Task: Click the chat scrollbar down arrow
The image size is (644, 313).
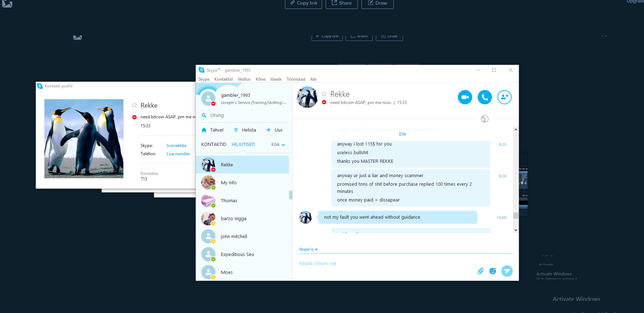Action: coord(516,230)
